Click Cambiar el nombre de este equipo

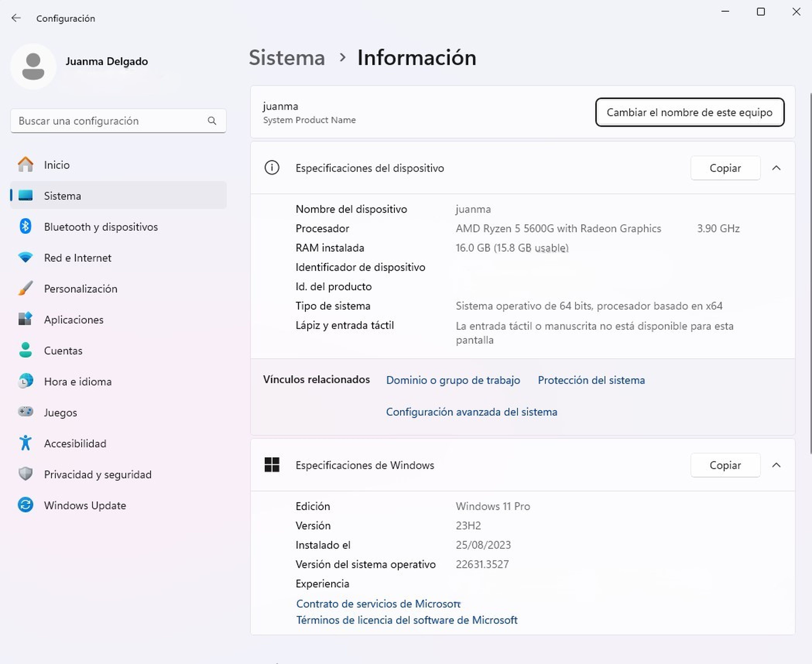click(690, 112)
